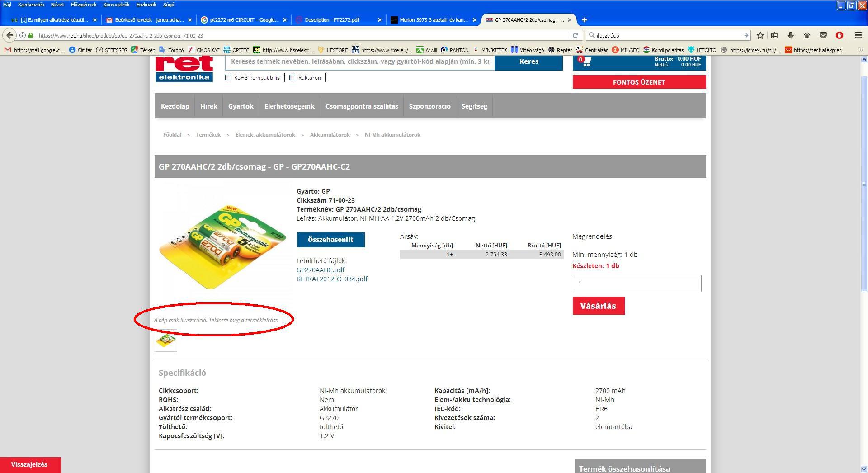
Task: Focus the order quantity input field
Action: [x=637, y=284]
